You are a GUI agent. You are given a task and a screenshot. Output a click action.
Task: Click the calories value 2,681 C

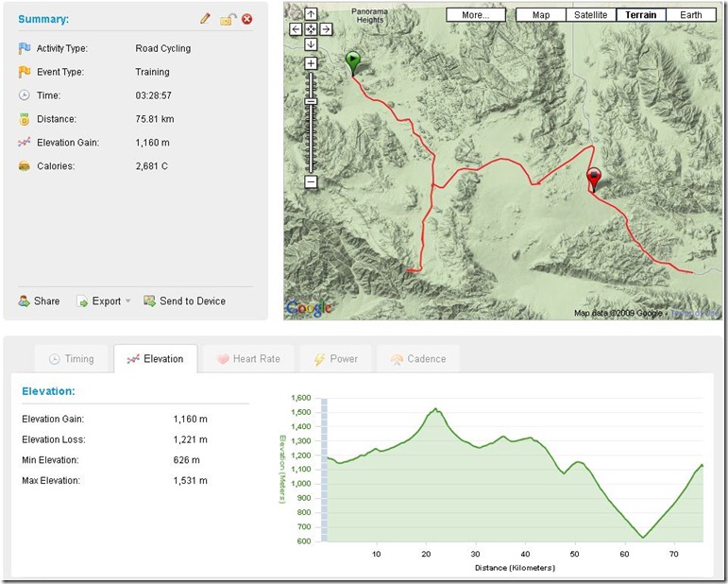[x=152, y=166]
